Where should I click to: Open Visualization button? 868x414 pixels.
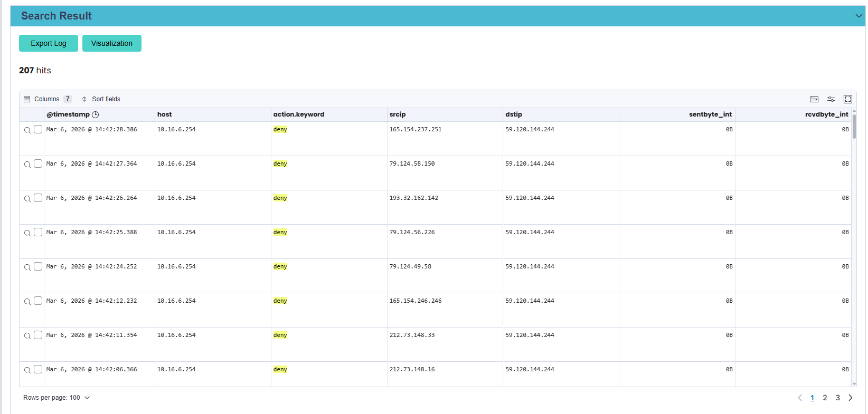pos(112,43)
